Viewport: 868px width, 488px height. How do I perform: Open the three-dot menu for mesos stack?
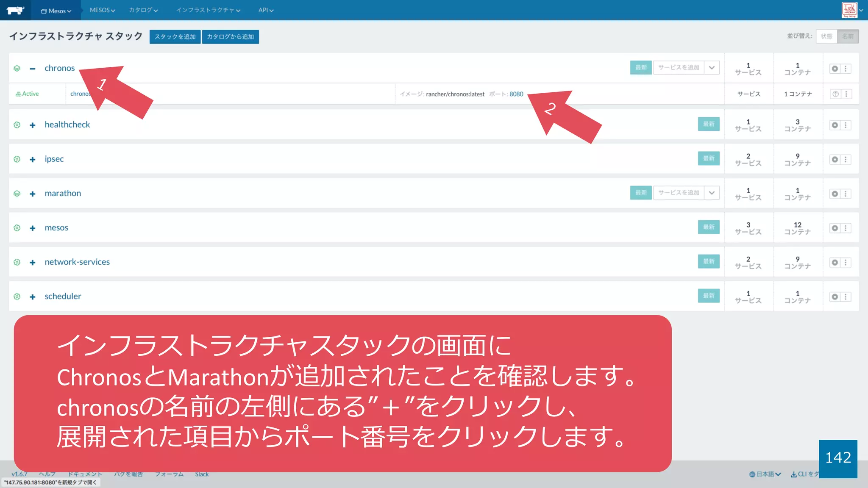click(846, 228)
